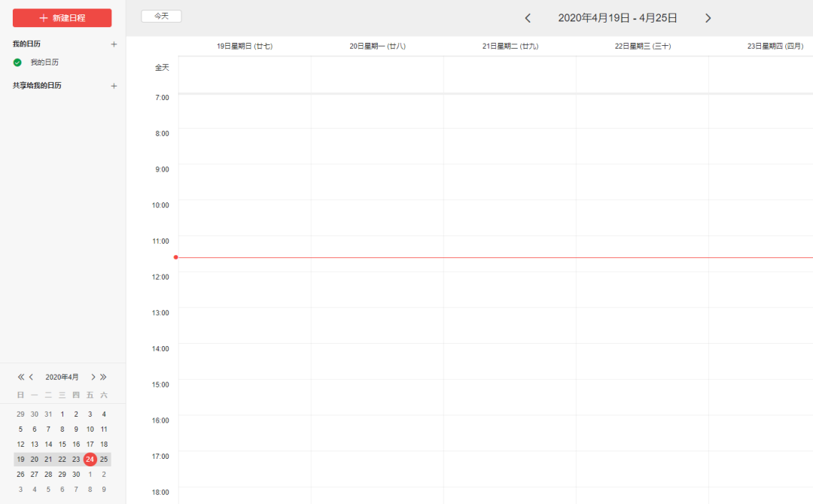Click the 今天 button

161,16
